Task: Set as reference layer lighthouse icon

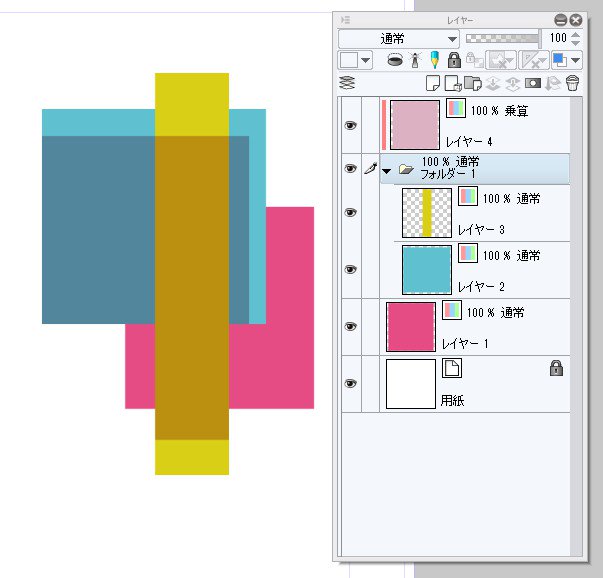Action: click(415, 60)
